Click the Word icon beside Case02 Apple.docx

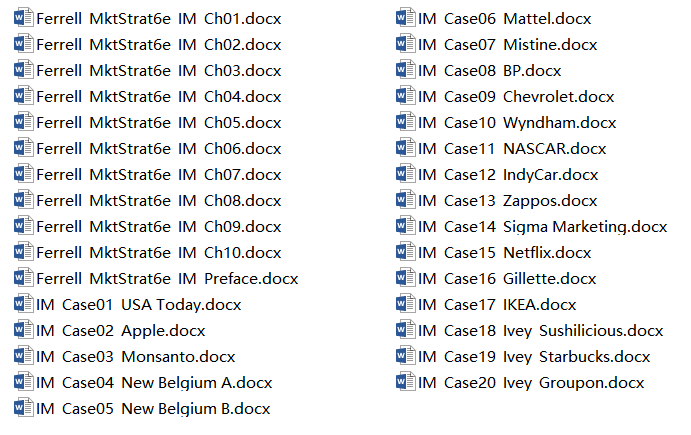(x=23, y=331)
